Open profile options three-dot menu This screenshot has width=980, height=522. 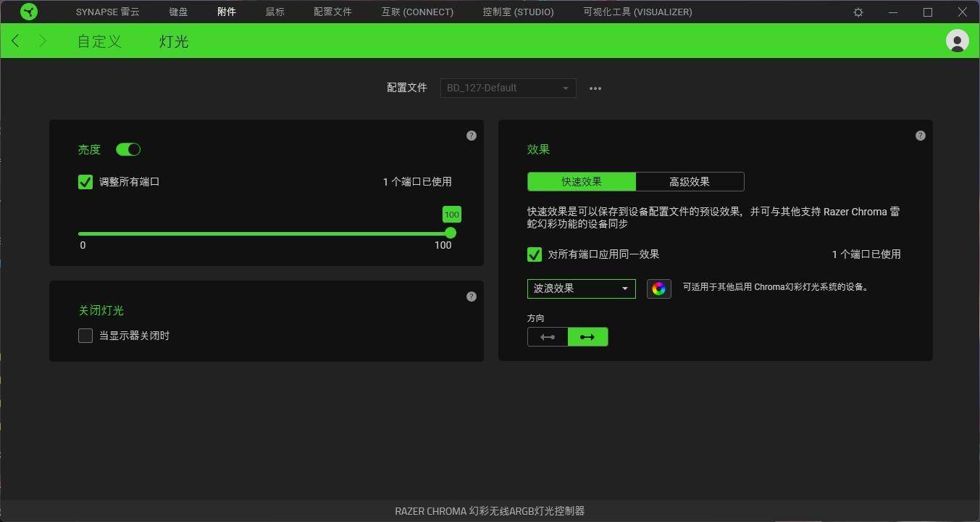(x=595, y=88)
